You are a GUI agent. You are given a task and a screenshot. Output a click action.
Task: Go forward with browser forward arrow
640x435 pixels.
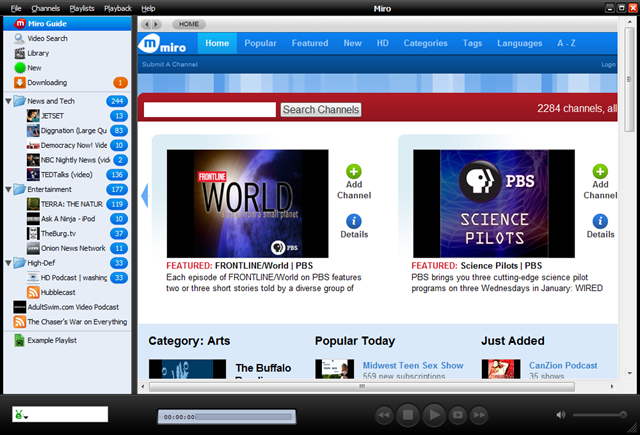click(156, 24)
